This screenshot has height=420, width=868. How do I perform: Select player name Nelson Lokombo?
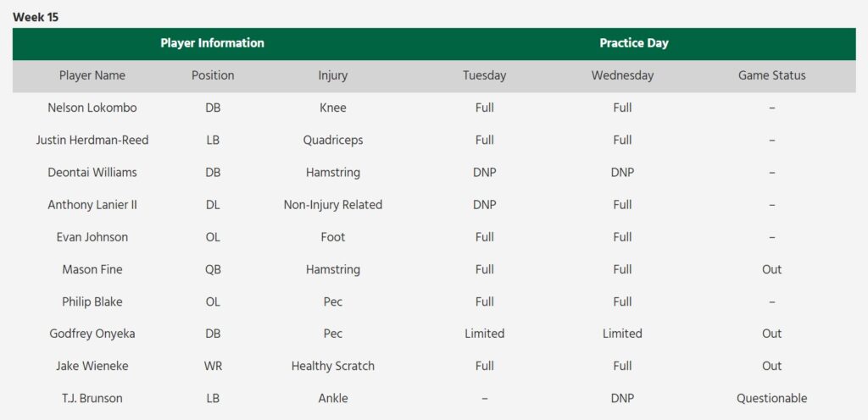(92, 108)
